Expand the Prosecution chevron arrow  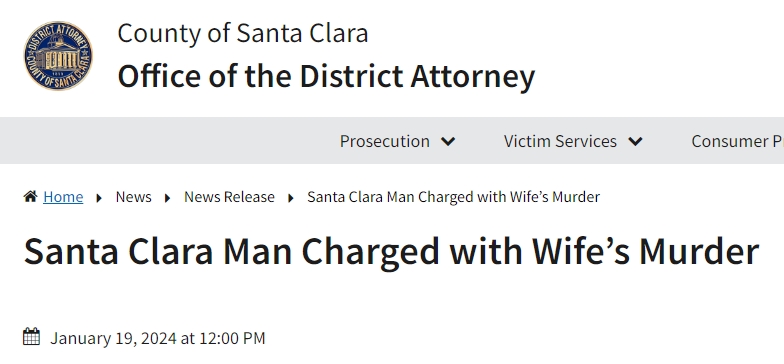coord(448,142)
